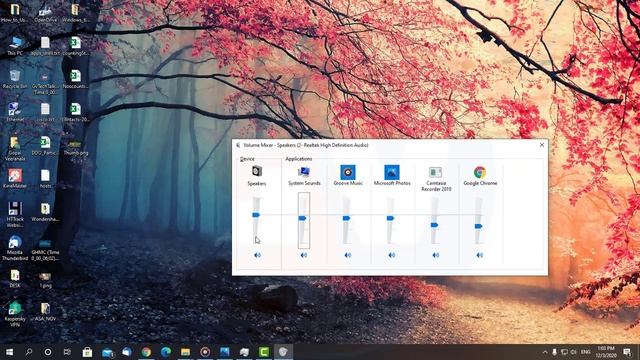Viewport: 640px width, 360px height.
Task: Open Microsoft Store from the taskbar
Action: click(x=87, y=352)
